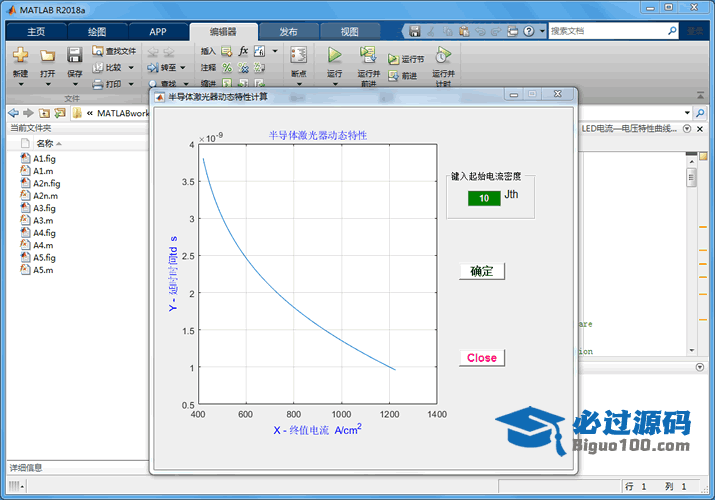
Task: Select the 编辑器 (Editor) tab
Action: coord(223,31)
